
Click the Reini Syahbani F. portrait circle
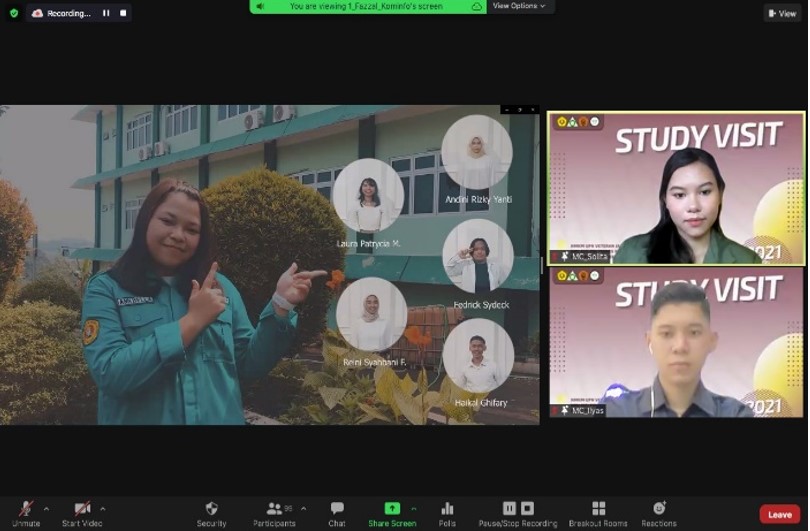pyautogui.click(x=371, y=314)
